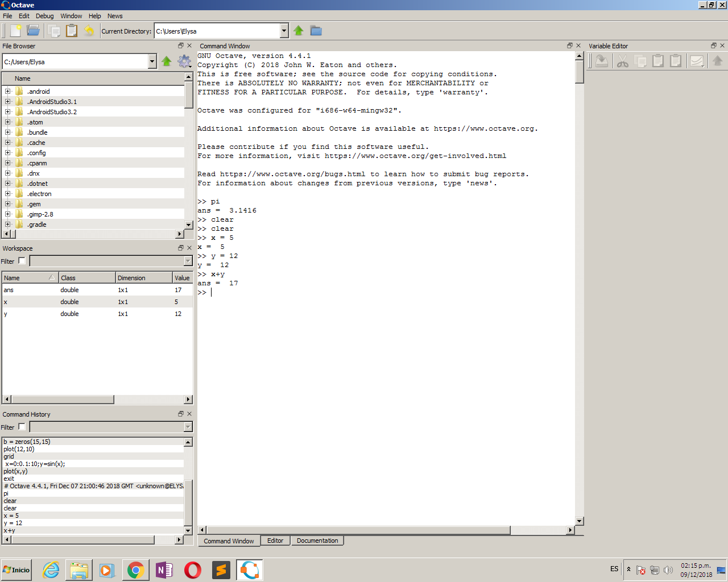
Task: Click the Variable Editor save icon
Action: coord(602,61)
